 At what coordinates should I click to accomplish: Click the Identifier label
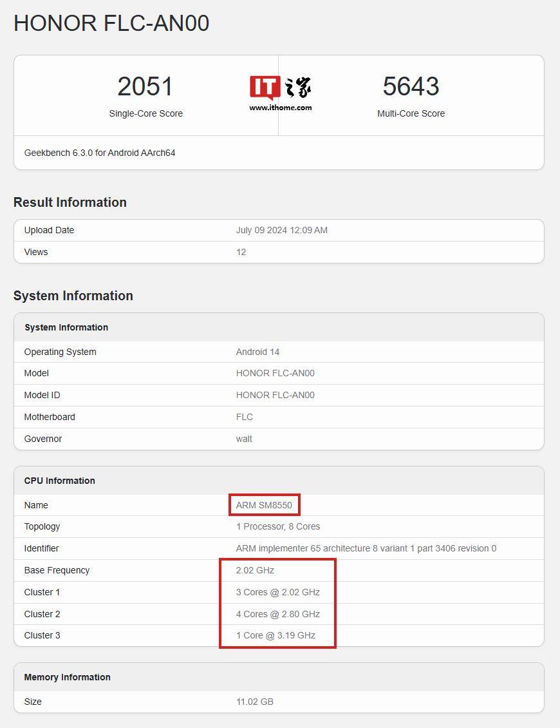tap(41, 548)
